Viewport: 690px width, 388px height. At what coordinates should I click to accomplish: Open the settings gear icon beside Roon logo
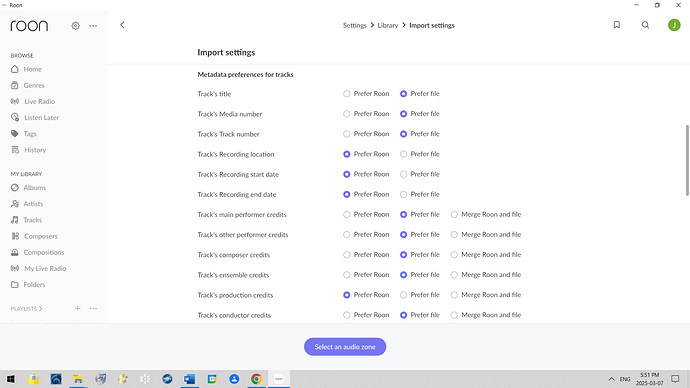click(x=75, y=26)
